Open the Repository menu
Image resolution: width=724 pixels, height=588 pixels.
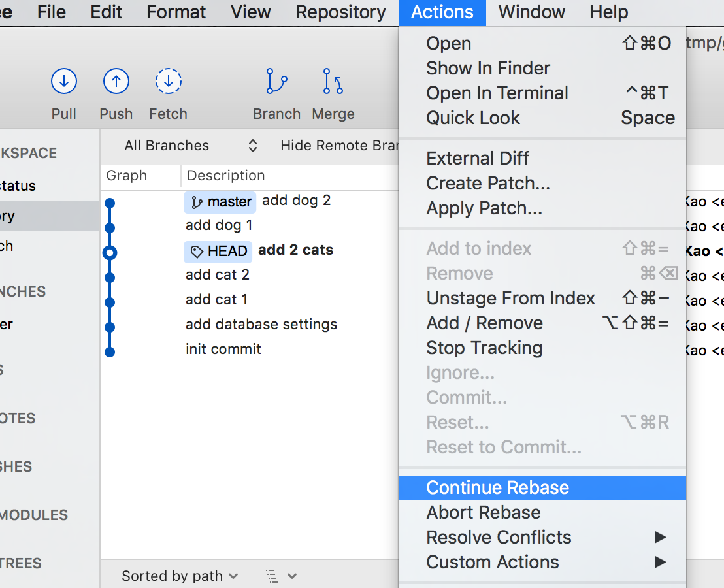[340, 12]
